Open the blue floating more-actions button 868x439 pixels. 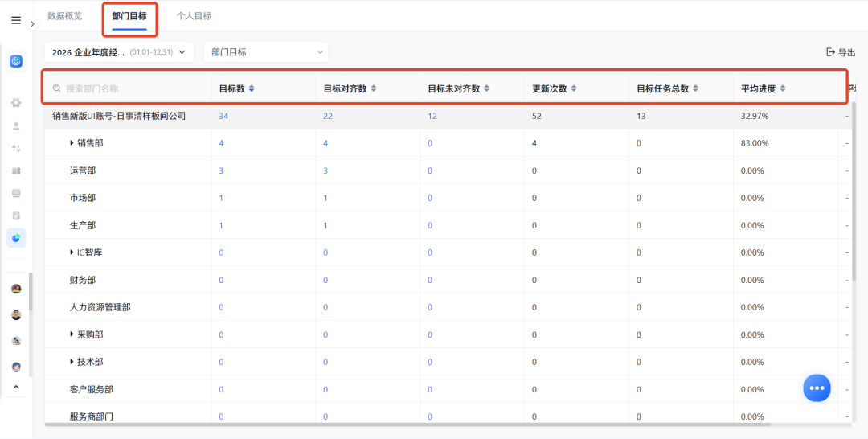pyautogui.click(x=817, y=388)
